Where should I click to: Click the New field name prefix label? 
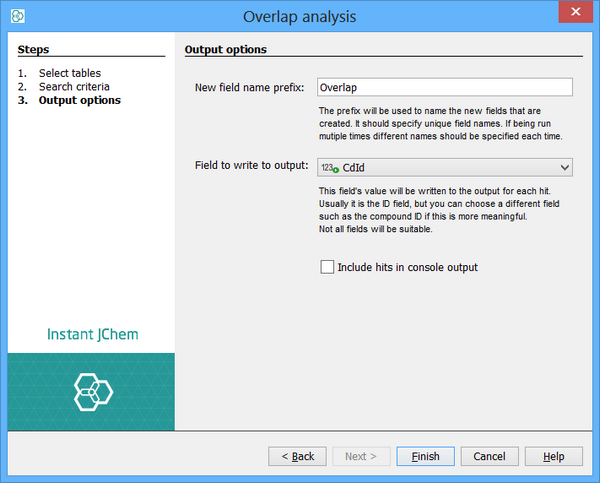pyautogui.click(x=250, y=88)
